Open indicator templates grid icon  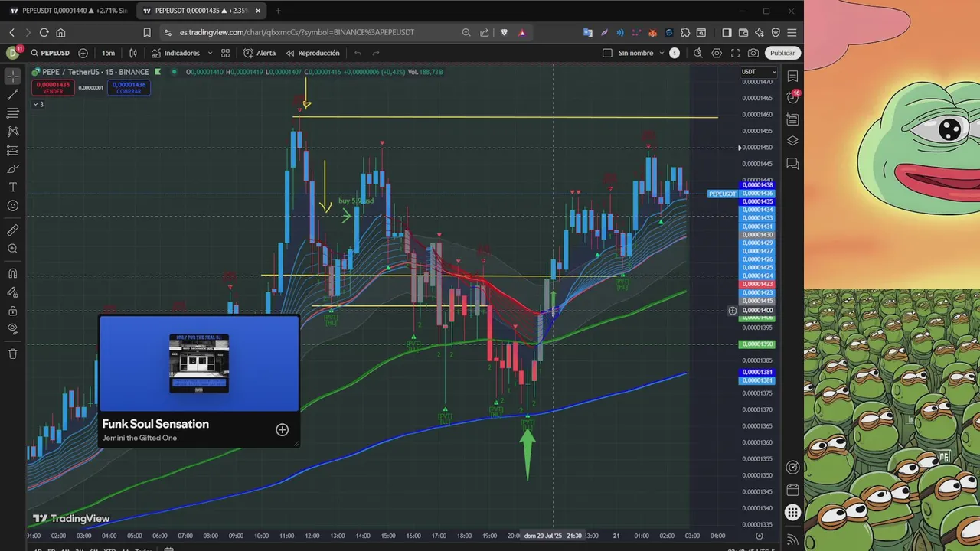225,53
